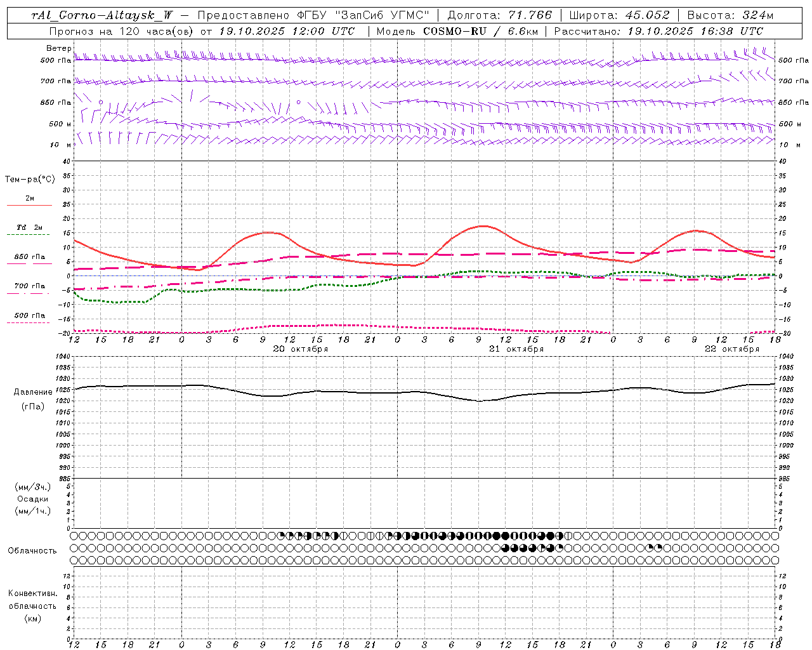Click the model label COSMO-RU / 6.6км
Image resolution: width=812 pixels, height=650 pixels.
(x=480, y=31)
